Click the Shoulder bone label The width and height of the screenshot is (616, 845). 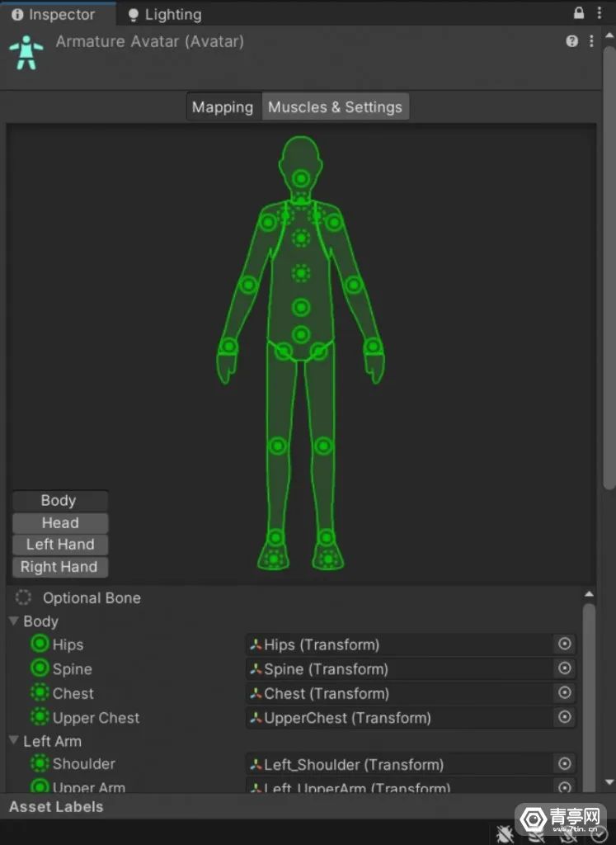[84, 763]
